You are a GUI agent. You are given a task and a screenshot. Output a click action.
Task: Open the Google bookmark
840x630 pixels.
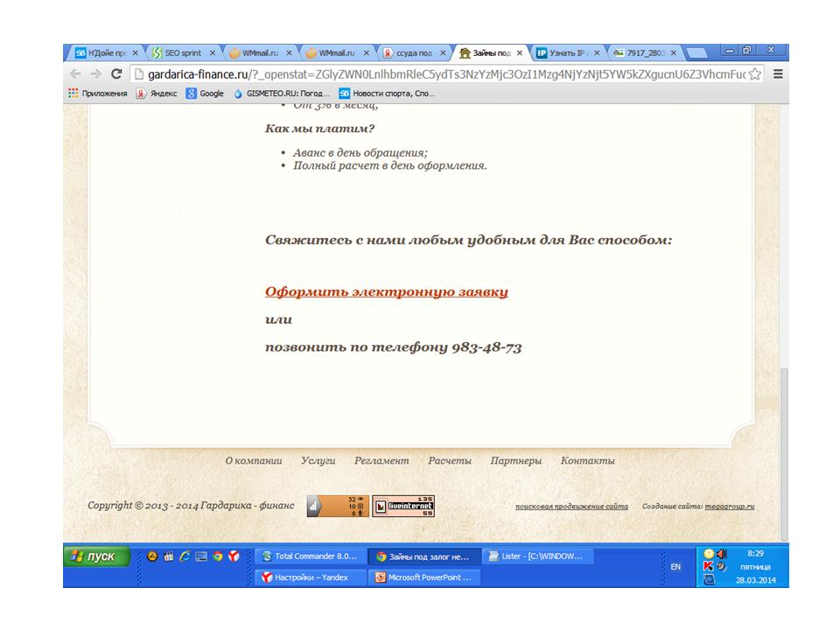[205, 94]
